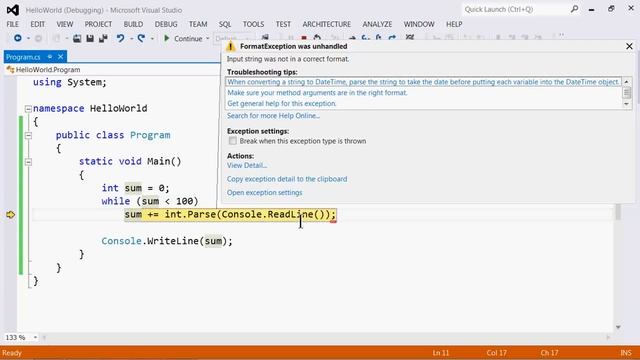Open the Redo history dropdown arrow
Screen dimensions: 640x360
pyautogui.click(x=152, y=38)
